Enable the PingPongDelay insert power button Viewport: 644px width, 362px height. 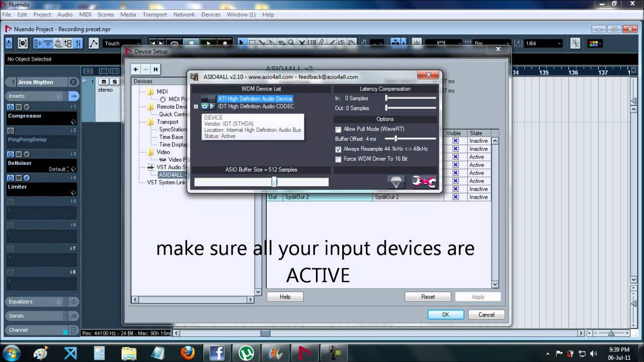click(x=11, y=131)
